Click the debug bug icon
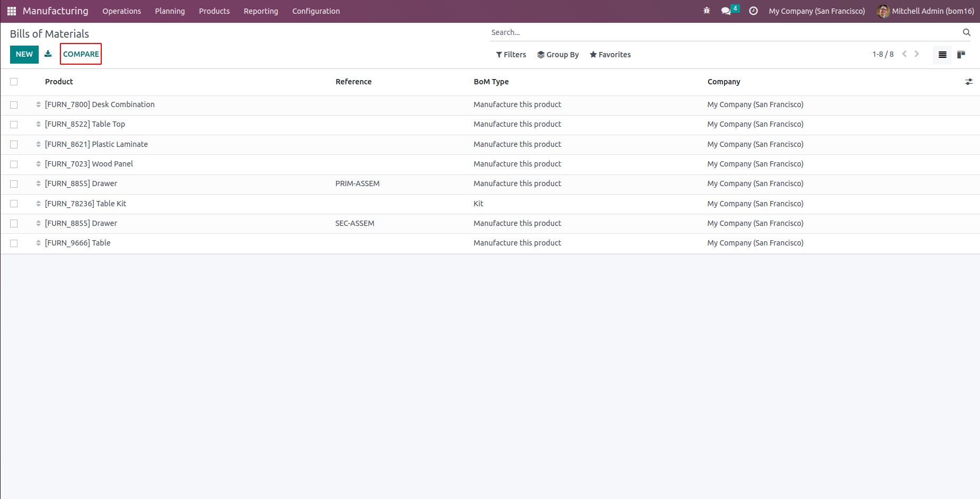Screen dimensions: 980x499 click(707, 11)
